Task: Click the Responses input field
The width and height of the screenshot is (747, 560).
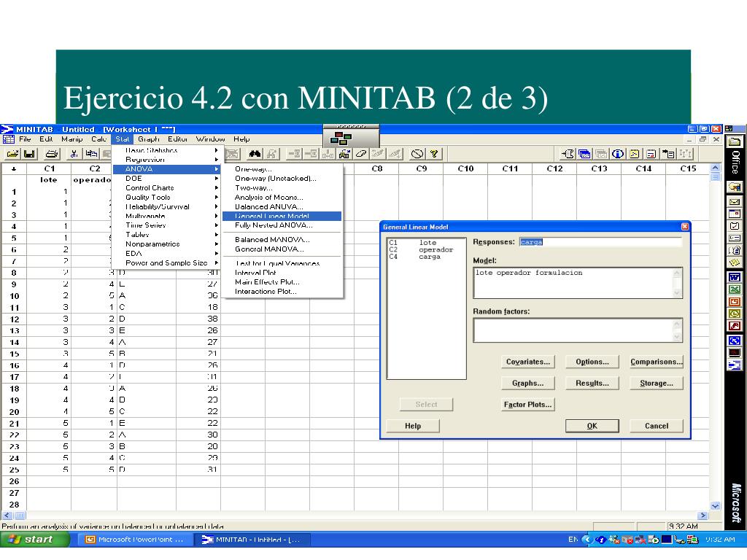Action: point(600,242)
